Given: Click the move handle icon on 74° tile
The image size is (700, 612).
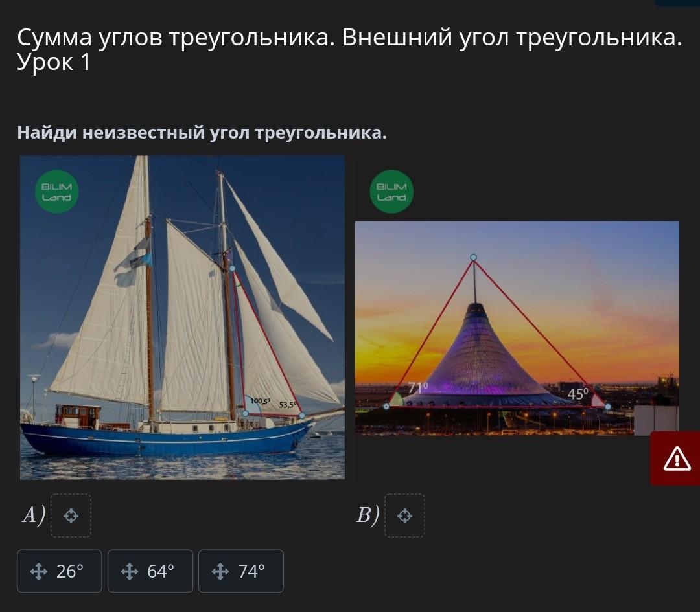Looking at the screenshot, I should (x=220, y=571).
